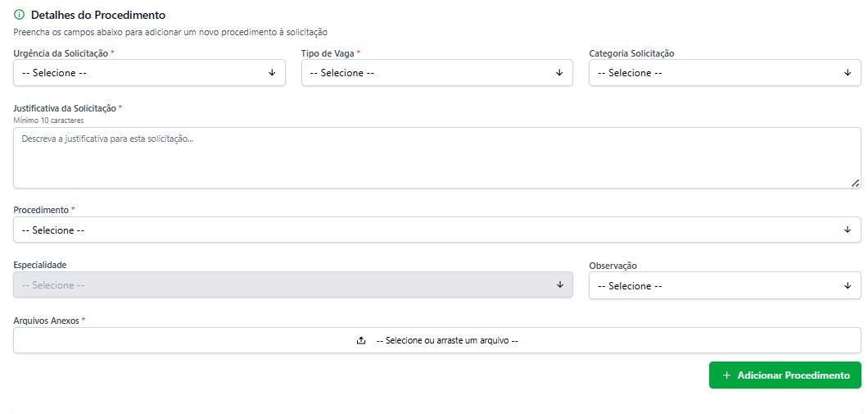The width and height of the screenshot is (868, 414).
Task: Open the Tipo de Vaga dropdown
Action: (436, 73)
